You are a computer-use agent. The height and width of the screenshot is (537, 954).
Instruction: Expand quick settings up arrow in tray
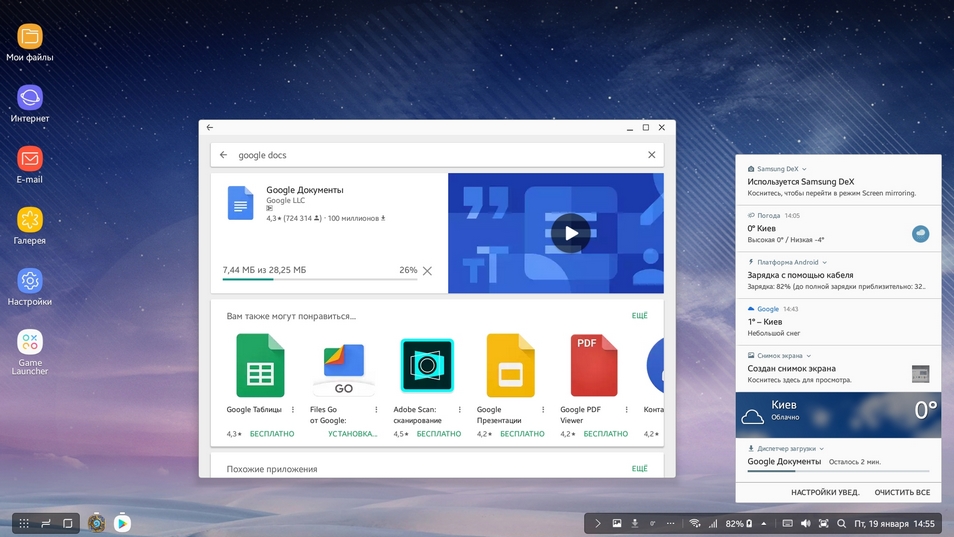764,524
